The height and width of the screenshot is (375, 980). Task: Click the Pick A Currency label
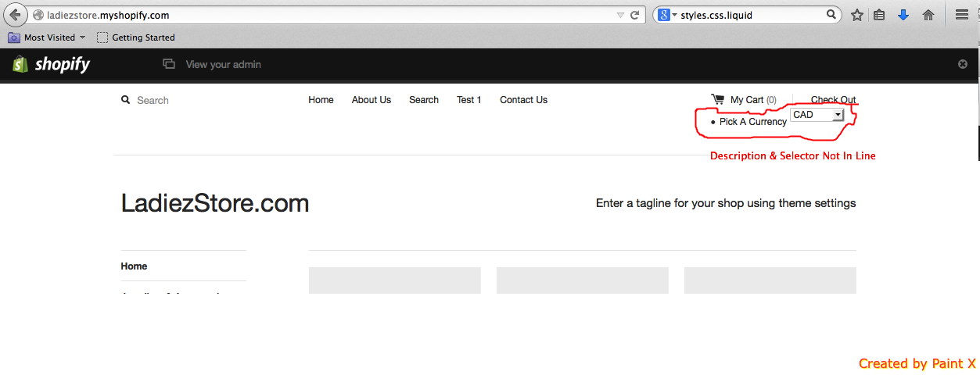(753, 122)
